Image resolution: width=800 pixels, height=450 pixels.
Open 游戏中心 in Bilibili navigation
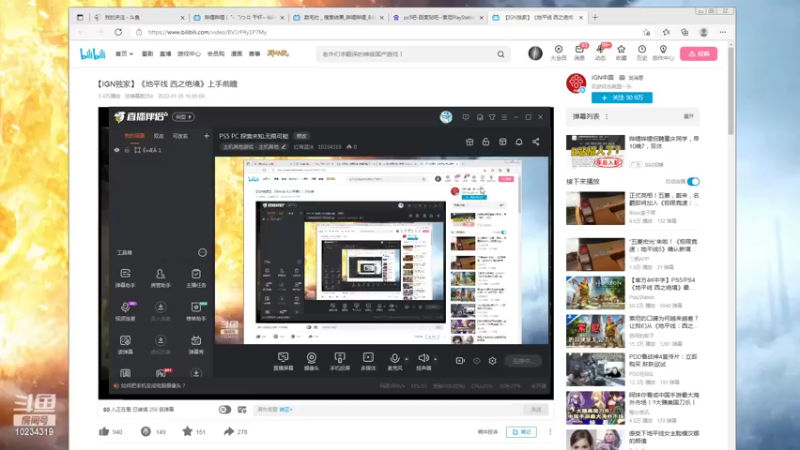pyautogui.click(x=189, y=54)
